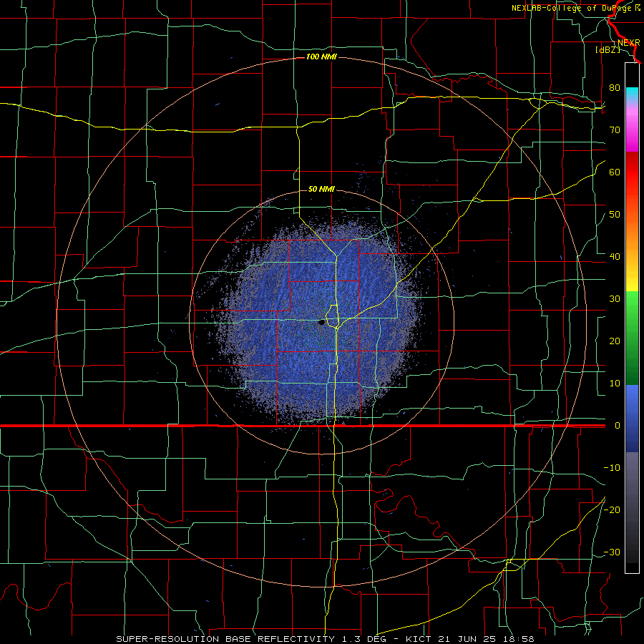Click the black radar site dot at center

point(321,323)
